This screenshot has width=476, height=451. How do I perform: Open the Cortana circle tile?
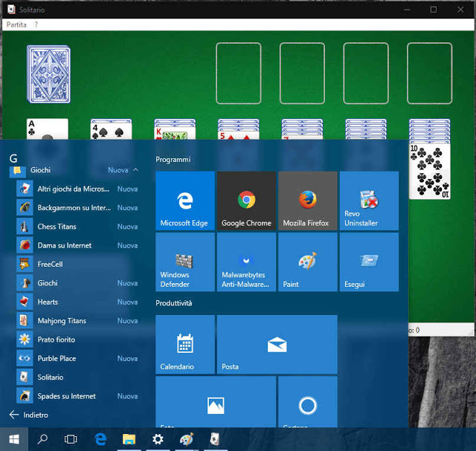tap(308, 402)
